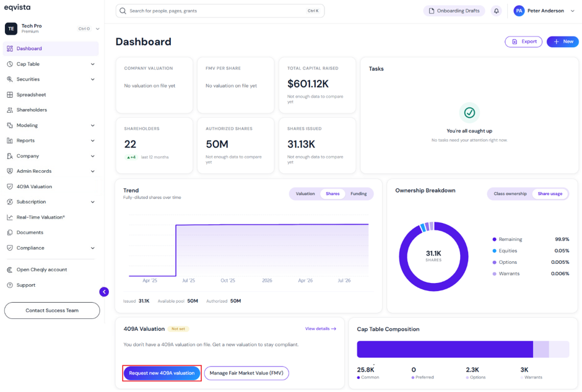This screenshot has height=392, width=582.
Task: Open Spreadsheet page from sidebar
Action: (x=51, y=95)
